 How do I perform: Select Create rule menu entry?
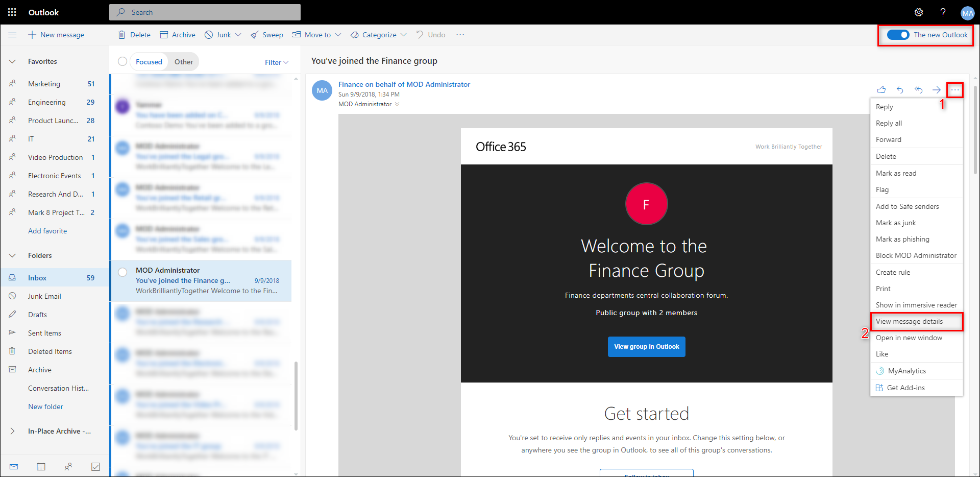(917, 272)
